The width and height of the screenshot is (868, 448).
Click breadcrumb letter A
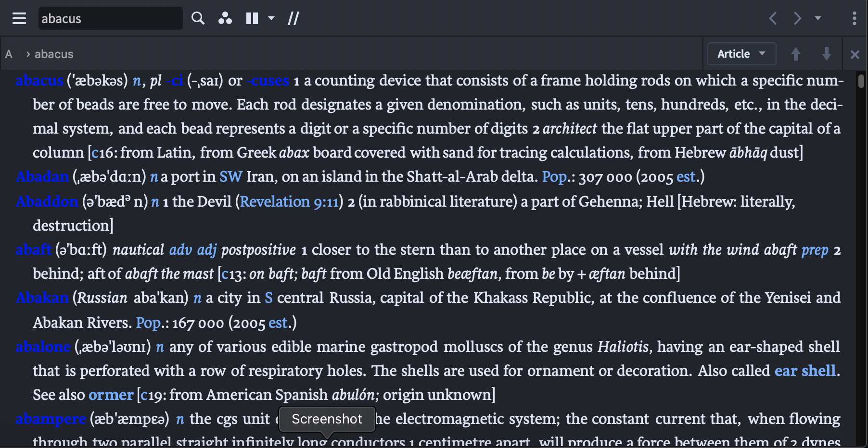9,54
